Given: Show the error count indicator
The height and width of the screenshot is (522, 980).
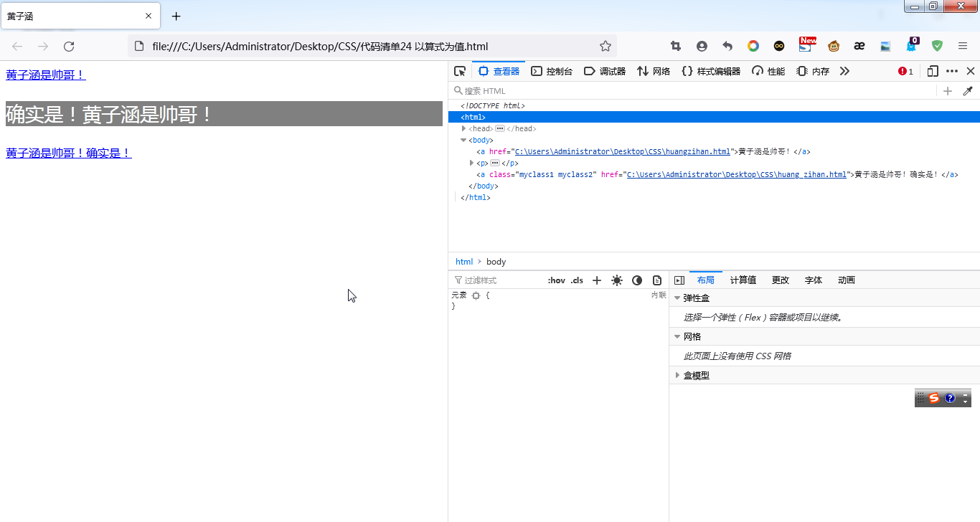Looking at the screenshot, I should (905, 71).
